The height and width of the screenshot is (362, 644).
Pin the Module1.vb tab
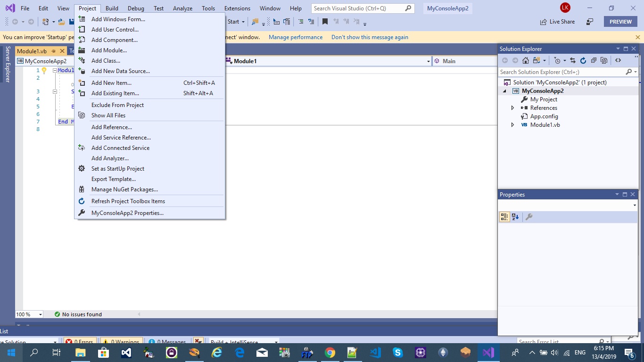(53, 51)
